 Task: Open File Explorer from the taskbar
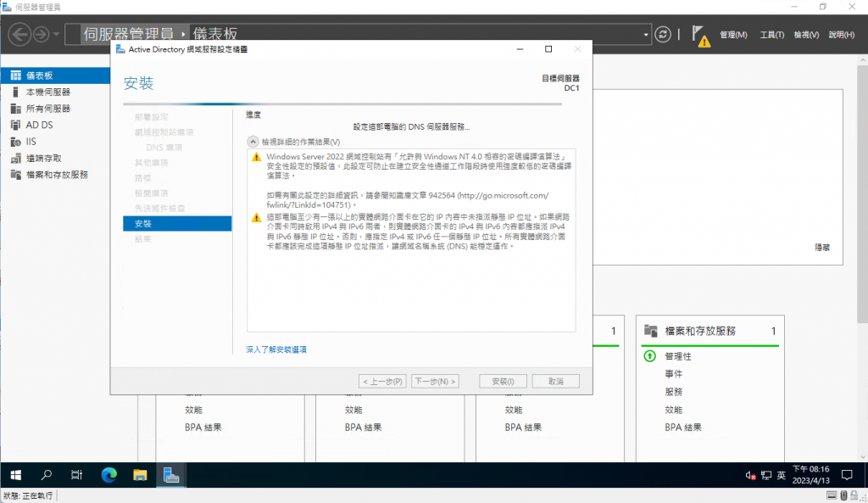point(140,475)
